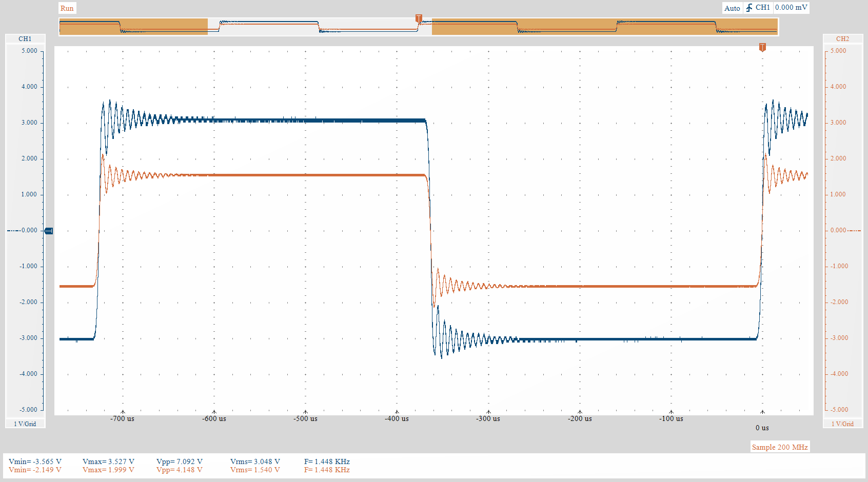The image size is (868, 482).
Task: Click the Vmin= -2.149 V measurement
Action: pyautogui.click(x=35, y=470)
